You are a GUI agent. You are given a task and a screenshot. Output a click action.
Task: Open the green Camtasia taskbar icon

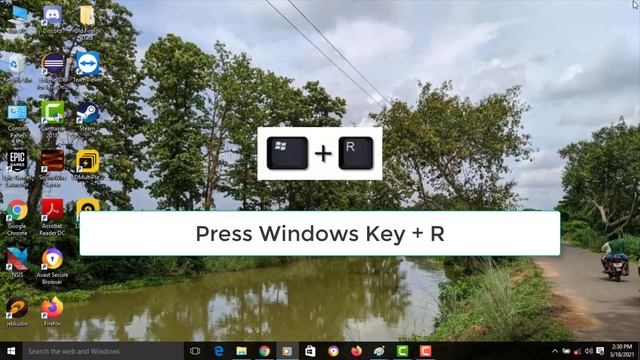pyautogui.click(x=402, y=351)
